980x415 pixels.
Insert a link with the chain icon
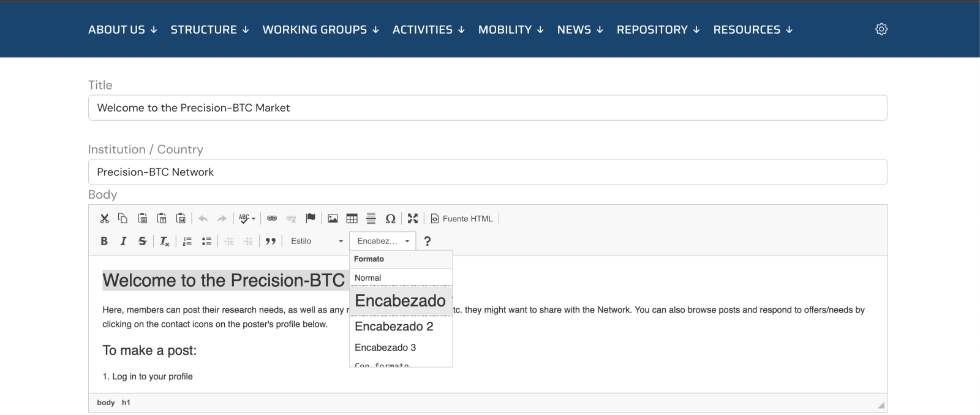click(272, 219)
